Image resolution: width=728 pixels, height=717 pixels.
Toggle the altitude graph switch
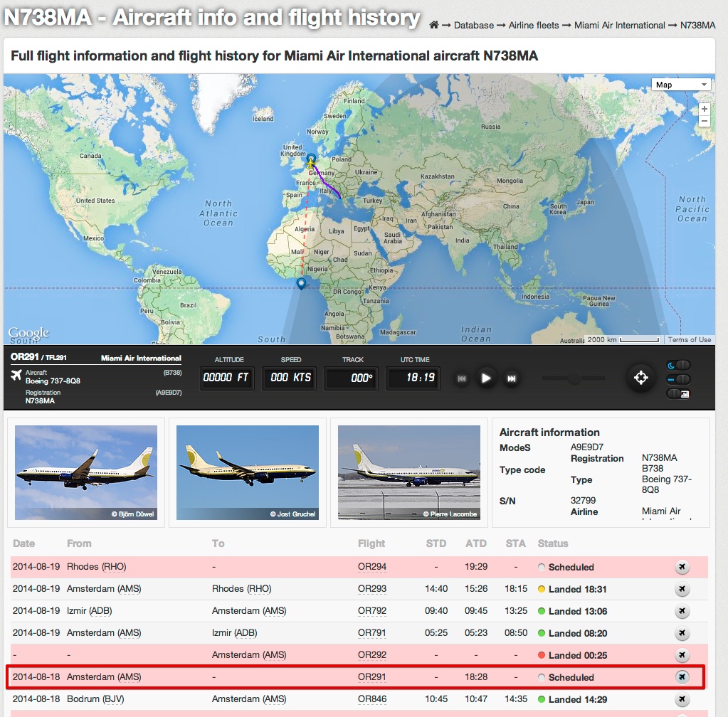click(x=678, y=394)
